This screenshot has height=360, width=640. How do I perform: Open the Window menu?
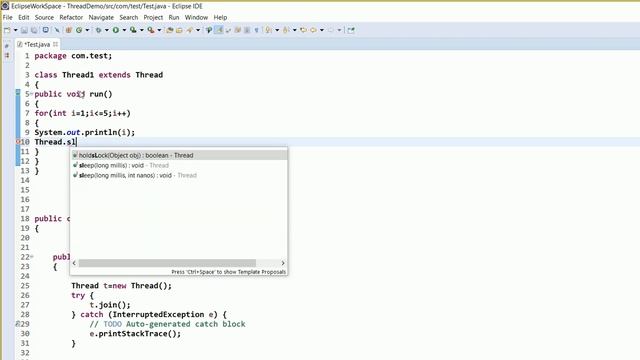coord(196,18)
